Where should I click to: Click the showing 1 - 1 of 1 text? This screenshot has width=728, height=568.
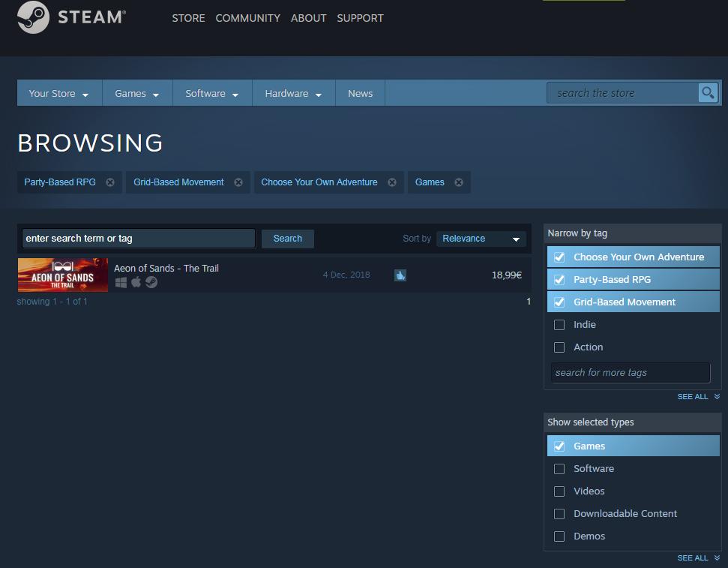point(52,302)
